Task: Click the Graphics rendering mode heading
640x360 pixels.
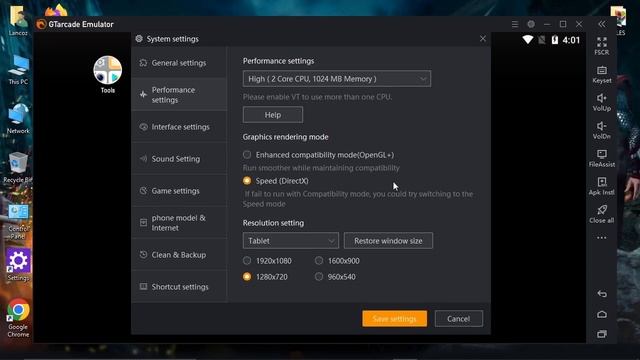Action: (x=285, y=137)
